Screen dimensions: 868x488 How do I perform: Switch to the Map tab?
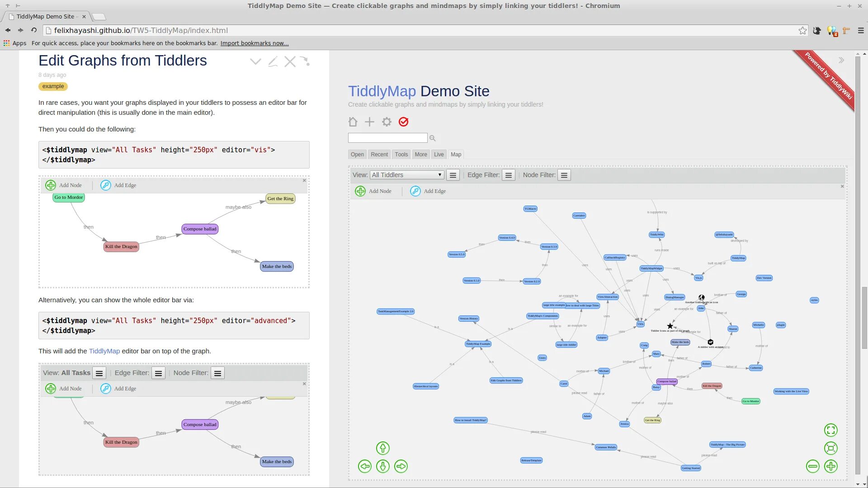pyautogui.click(x=456, y=154)
